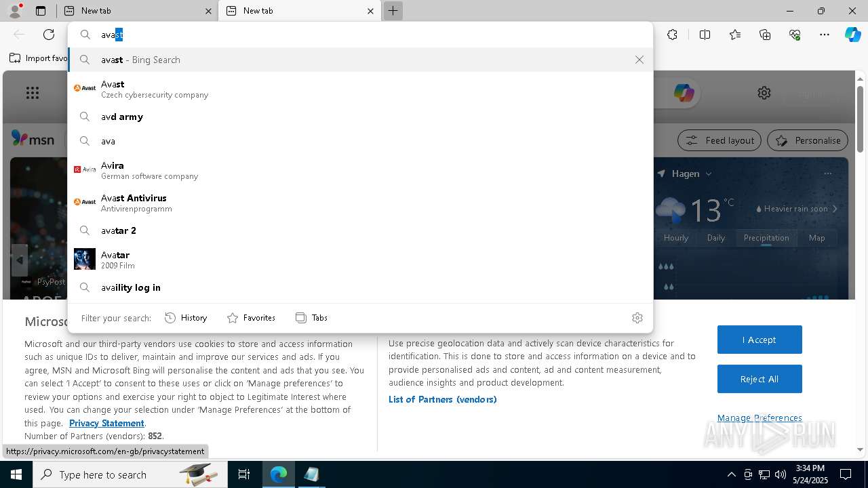
Task: Select the Map weather tab
Action: [x=817, y=238]
